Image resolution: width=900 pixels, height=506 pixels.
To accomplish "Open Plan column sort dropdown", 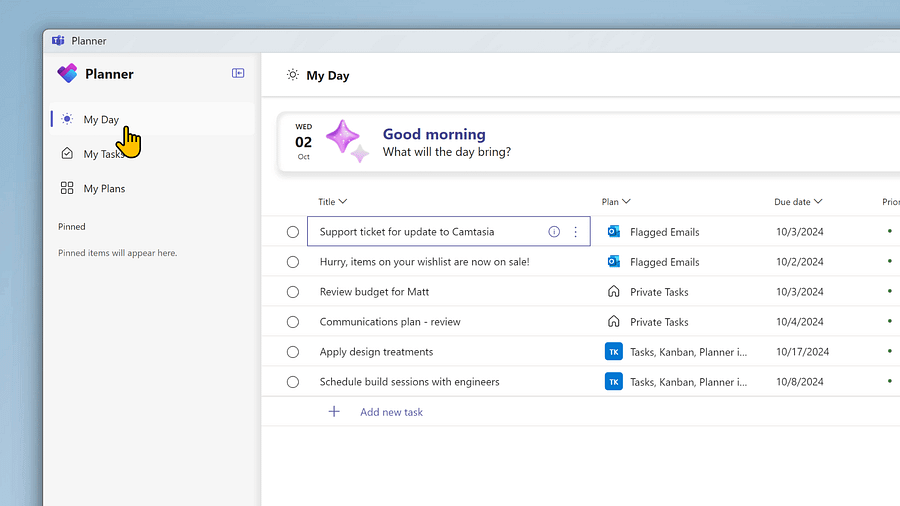I will point(616,201).
